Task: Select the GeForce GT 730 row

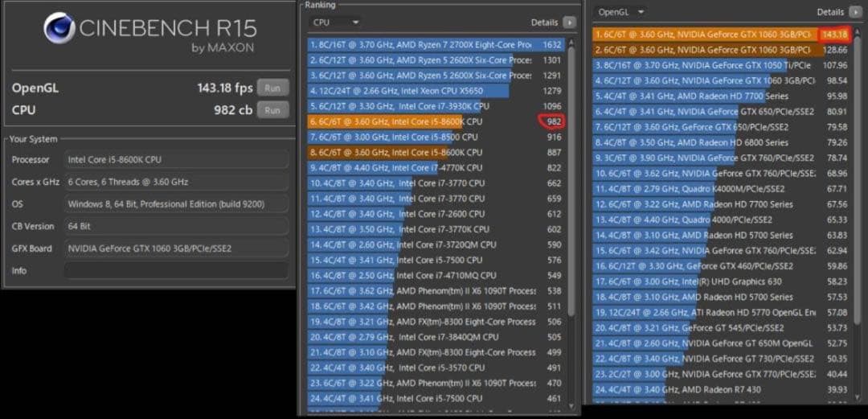Action: (x=721, y=359)
